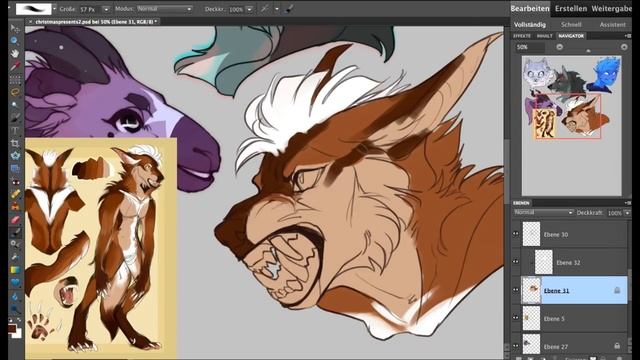Select the Zoom tool in toolbox

click(15, 41)
